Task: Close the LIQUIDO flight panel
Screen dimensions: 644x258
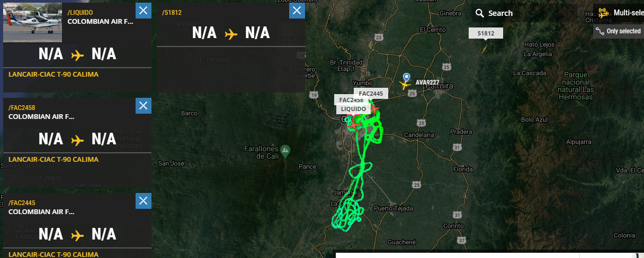Action: (144, 11)
